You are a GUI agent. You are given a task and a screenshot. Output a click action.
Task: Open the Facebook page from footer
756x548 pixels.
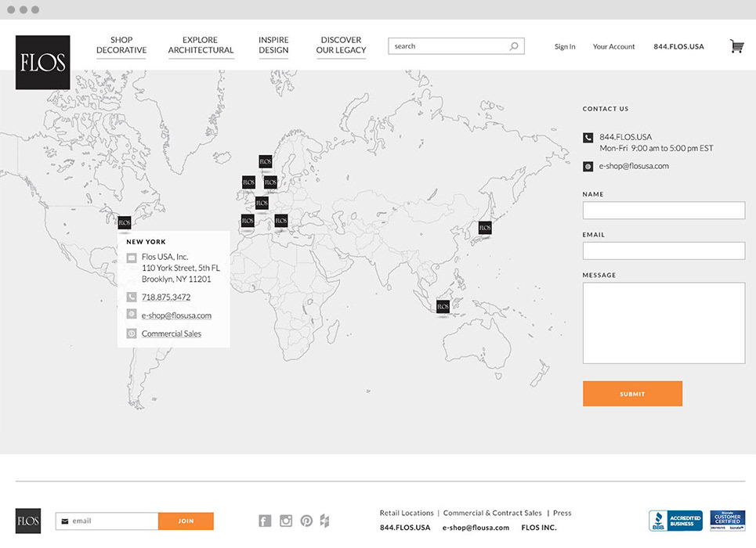tap(265, 521)
